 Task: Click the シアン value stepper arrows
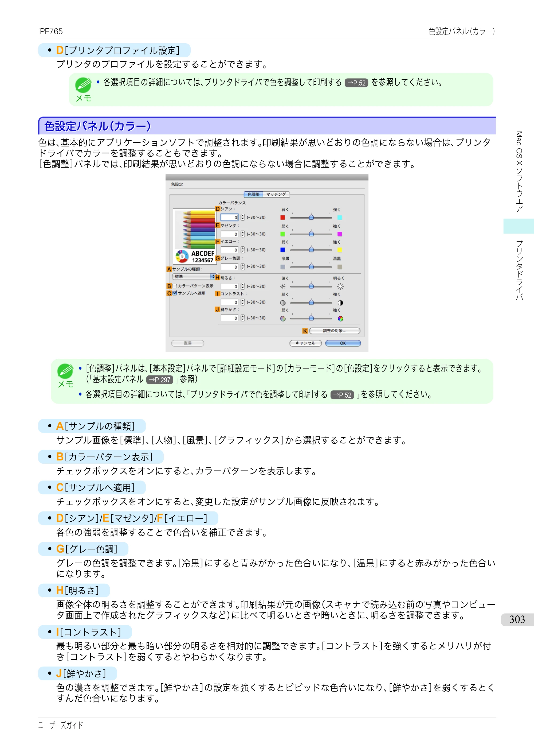point(242,217)
